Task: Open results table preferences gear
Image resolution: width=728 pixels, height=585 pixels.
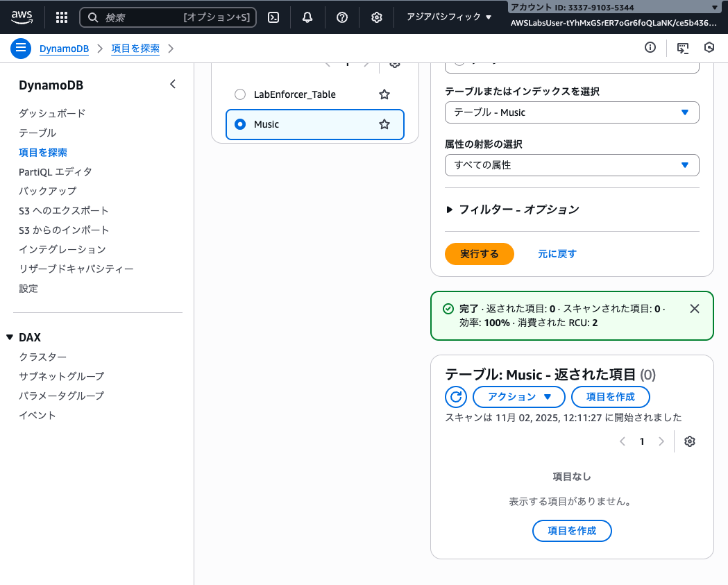Action: (x=689, y=441)
